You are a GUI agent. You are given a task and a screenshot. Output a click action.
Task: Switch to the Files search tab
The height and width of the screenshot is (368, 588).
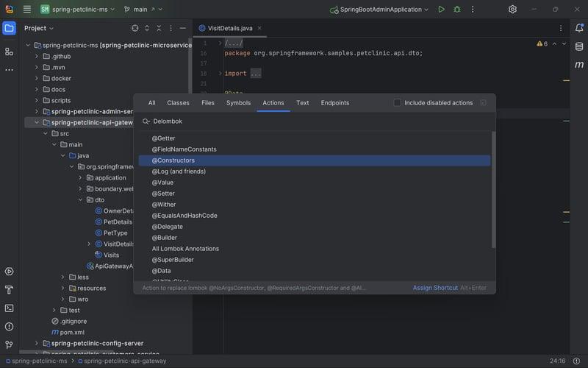click(208, 102)
